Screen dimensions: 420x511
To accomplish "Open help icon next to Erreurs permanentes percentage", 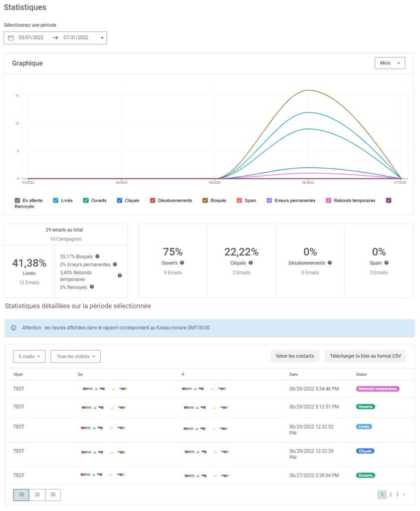I will click(115, 264).
